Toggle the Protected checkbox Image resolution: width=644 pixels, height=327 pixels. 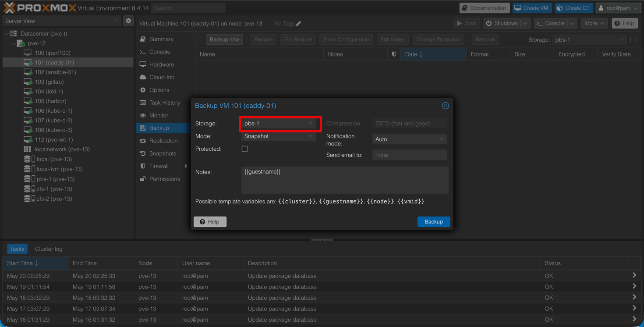click(245, 149)
